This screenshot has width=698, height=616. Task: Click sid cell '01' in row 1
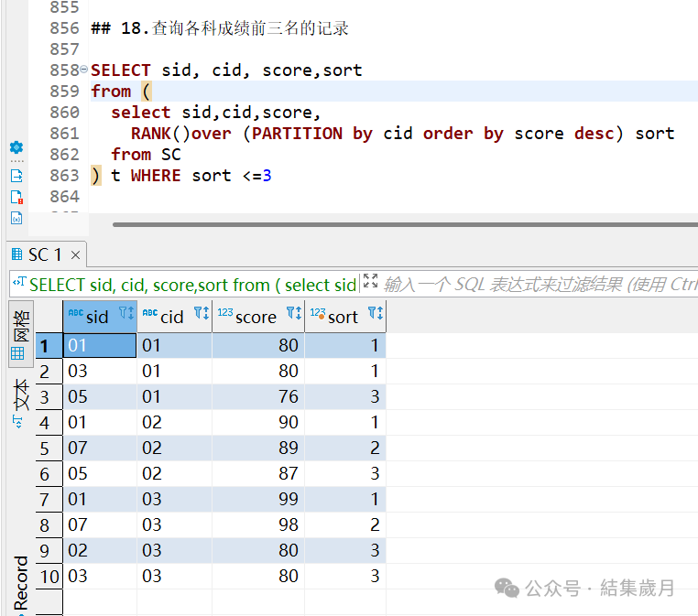(100, 346)
